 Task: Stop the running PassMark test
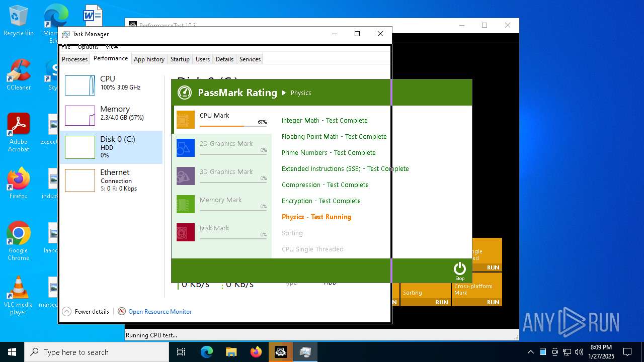coord(460,271)
